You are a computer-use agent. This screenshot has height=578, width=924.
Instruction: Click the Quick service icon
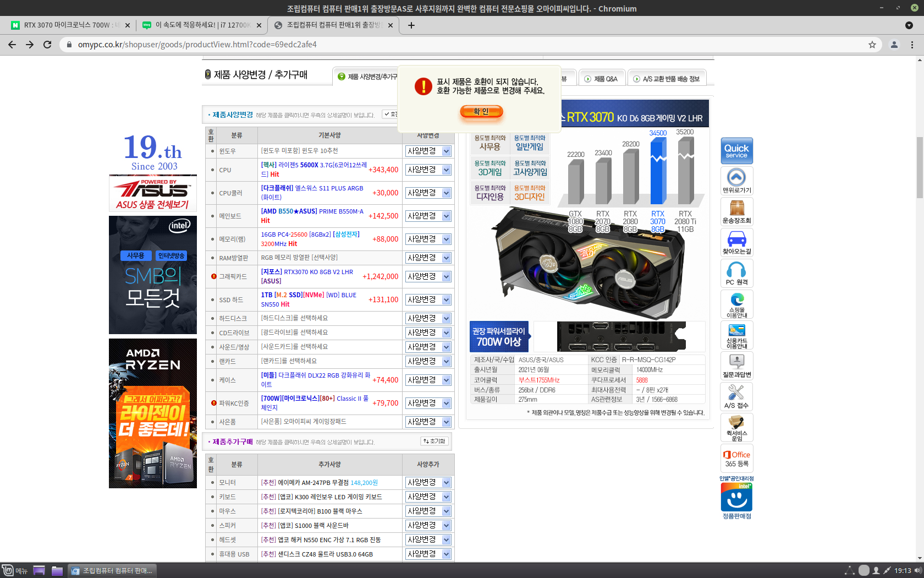(736, 150)
